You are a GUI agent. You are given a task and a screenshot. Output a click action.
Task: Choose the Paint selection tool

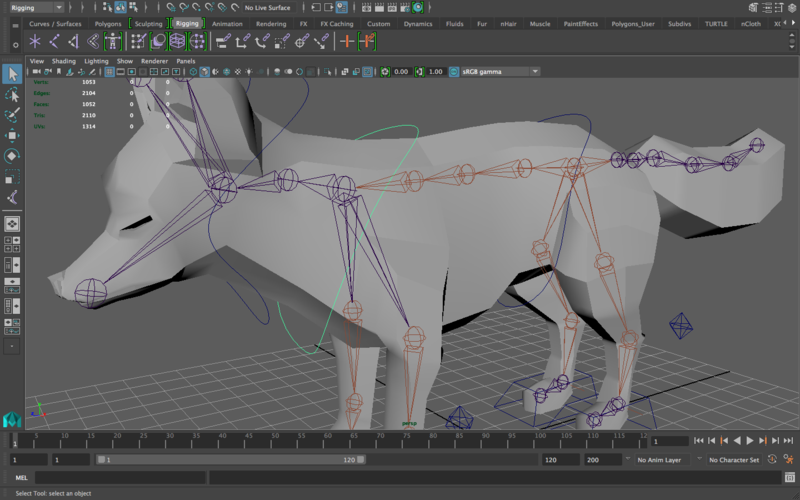tap(12, 115)
